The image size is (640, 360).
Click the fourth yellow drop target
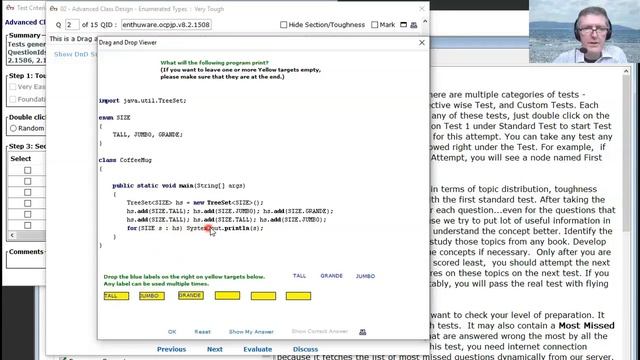tap(227, 296)
